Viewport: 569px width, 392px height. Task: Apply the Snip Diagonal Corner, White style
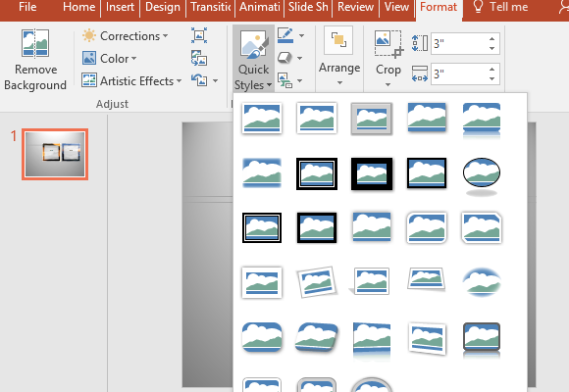tap(482, 227)
